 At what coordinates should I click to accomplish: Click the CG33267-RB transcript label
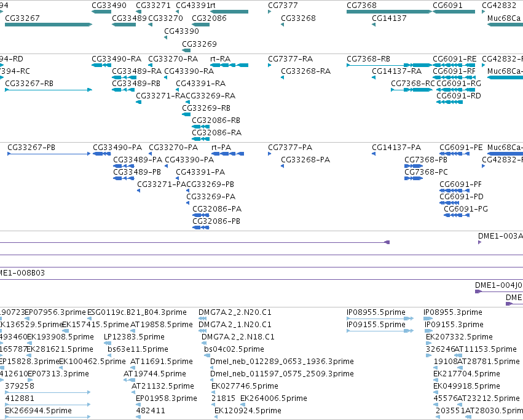click(x=29, y=84)
